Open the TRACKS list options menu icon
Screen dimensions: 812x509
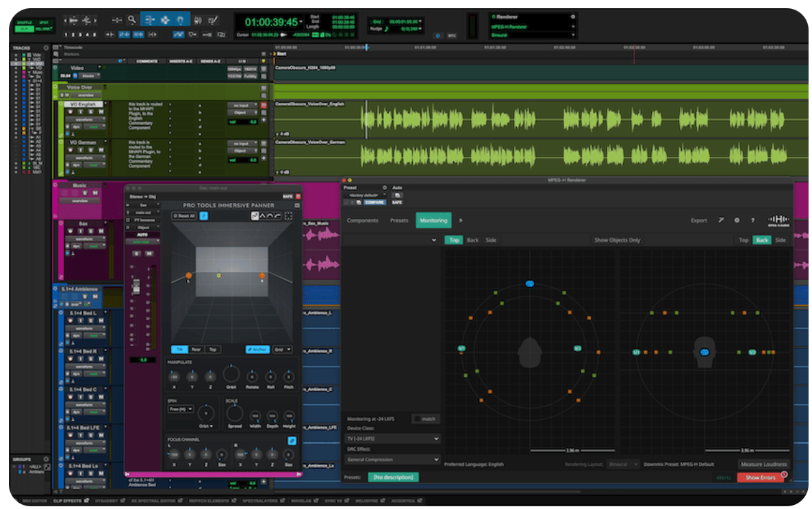(46, 48)
